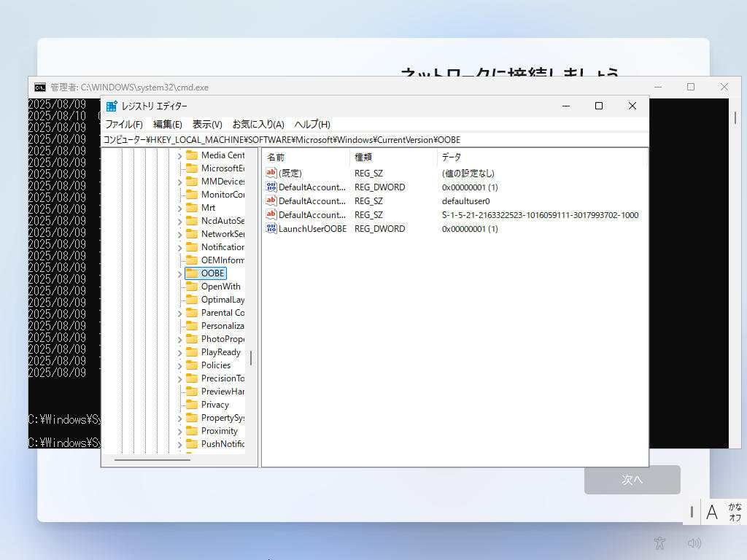Click the NetworkSer folder icon
Screen dimensions: 747x560
coord(192,234)
